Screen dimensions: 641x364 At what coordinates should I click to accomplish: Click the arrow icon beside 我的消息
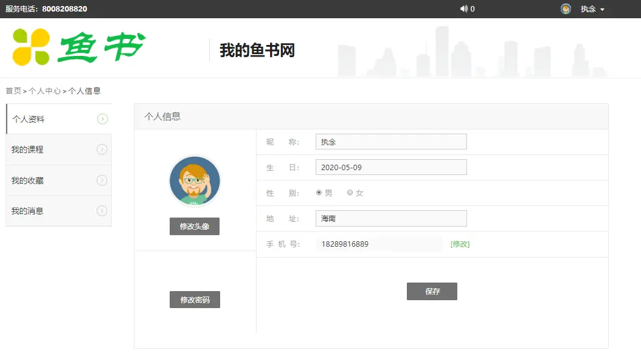pyautogui.click(x=102, y=211)
